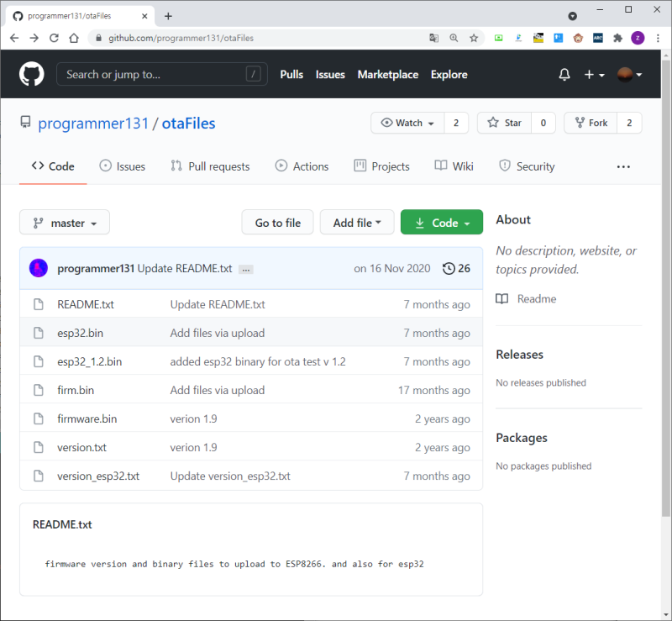Open the notifications bell
The height and width of the screenshot is (621, 672).
point(564,74)
